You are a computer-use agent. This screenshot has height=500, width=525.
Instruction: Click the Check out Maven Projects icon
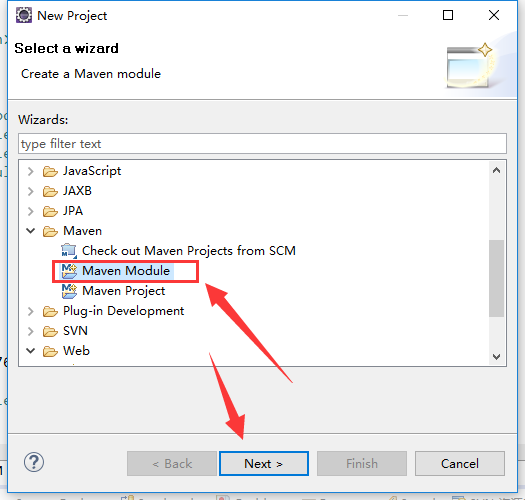coord(69,251)
